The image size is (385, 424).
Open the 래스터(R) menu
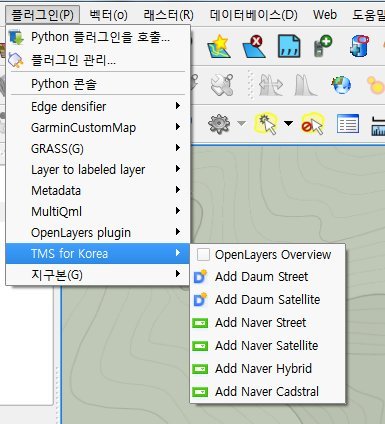pyautogui.click(x=168, y=15)
